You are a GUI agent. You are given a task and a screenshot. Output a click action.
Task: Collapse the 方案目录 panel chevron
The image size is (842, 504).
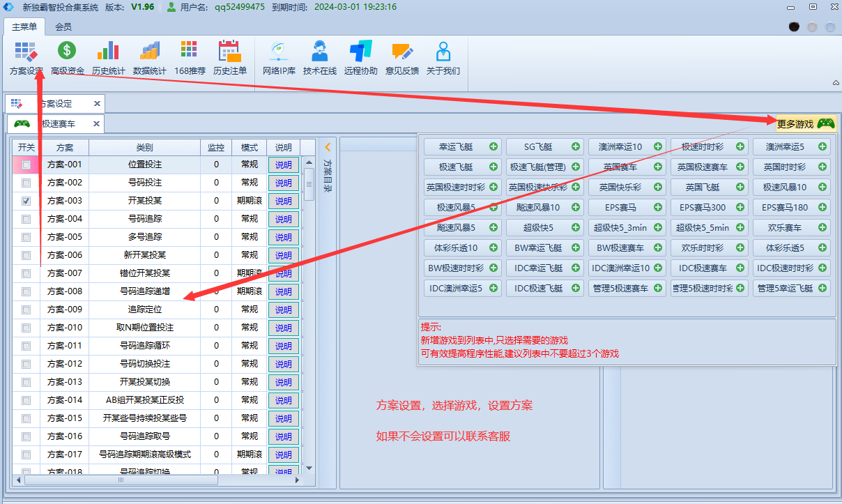click(328, 147)
